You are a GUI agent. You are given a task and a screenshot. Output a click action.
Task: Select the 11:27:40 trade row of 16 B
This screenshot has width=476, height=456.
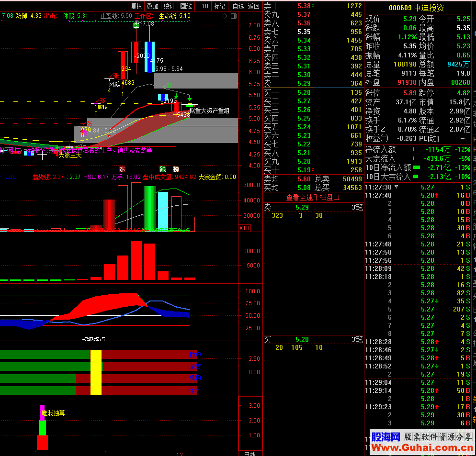coord(418,195)
